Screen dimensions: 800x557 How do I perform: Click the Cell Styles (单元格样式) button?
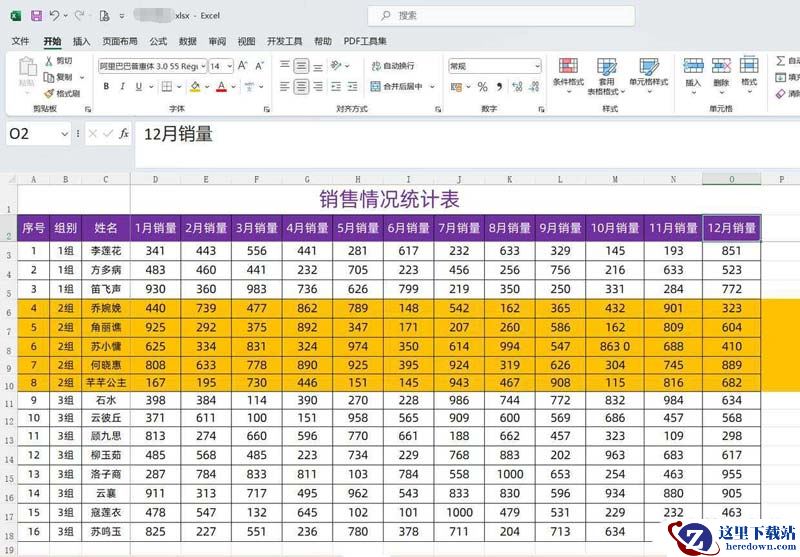click(648, 75)
